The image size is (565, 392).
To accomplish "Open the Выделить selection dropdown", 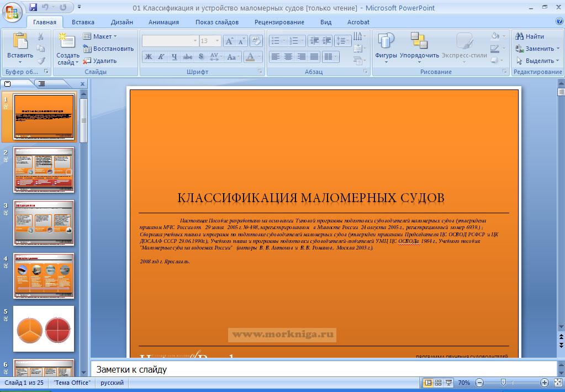I will tap(538, 61).
